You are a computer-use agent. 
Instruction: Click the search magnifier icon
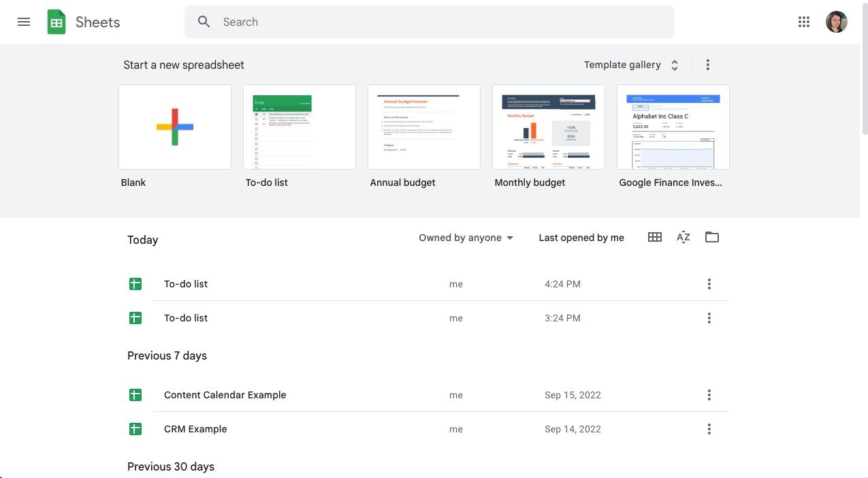coord(204,22)
